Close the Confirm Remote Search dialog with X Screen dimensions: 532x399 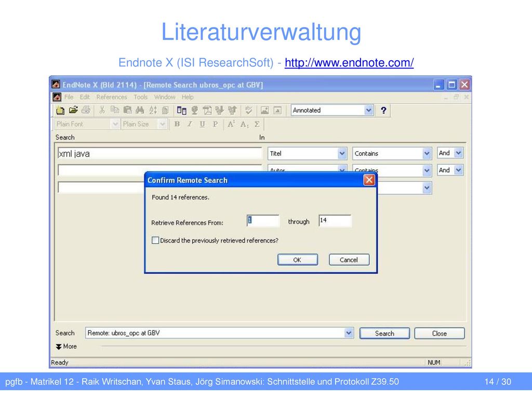(x=369, y=180)
